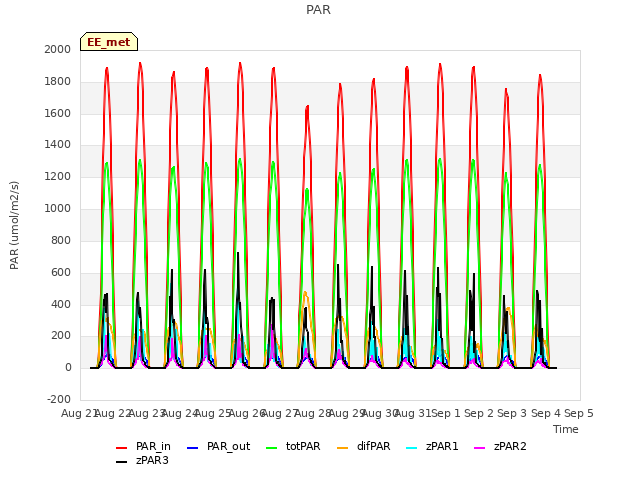Image resolution: width=640 pixels, height=480 pixels.
Task: Click the Sep 5 x-axis tick label
Action: click(579, 413)
